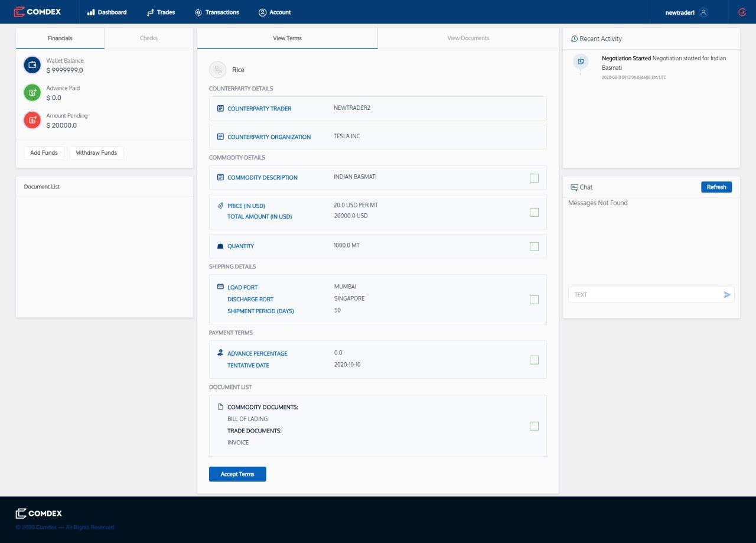Click the Rice commodity icon

coord(218,70)
